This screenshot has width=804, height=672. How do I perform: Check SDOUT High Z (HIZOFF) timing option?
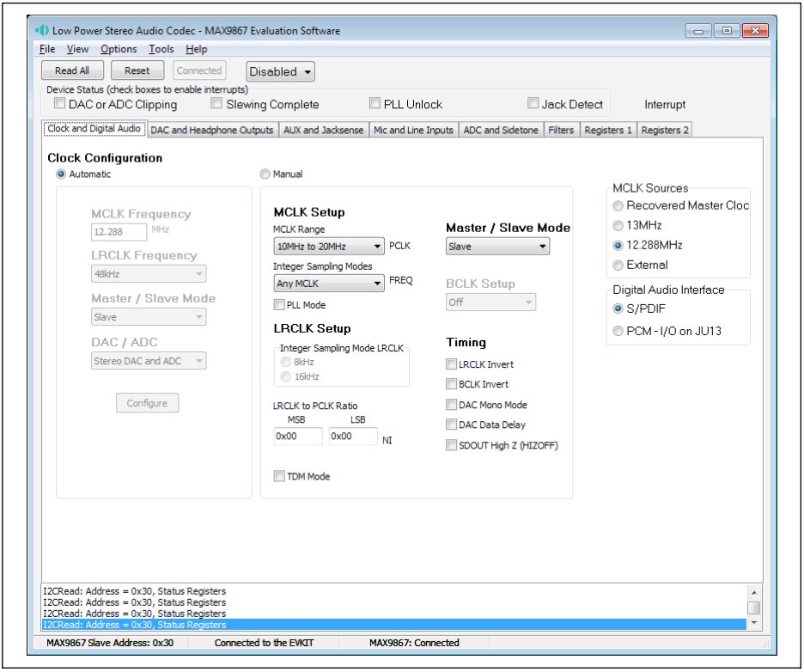(451, 444)
